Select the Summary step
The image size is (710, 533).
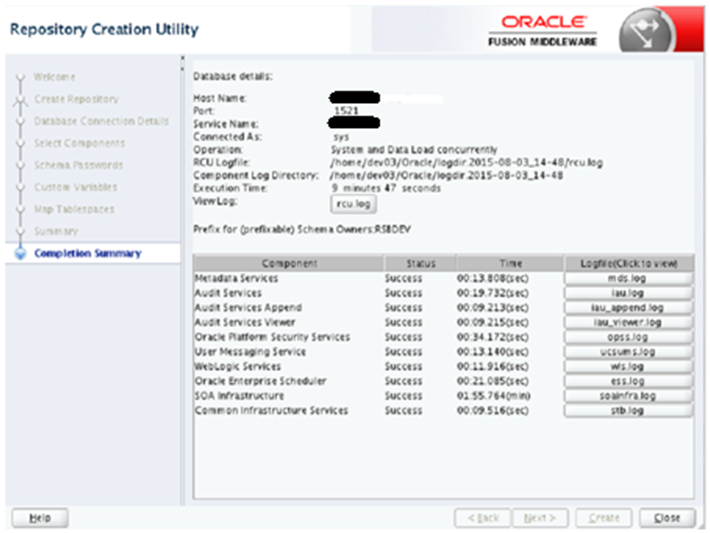point(56,231)
